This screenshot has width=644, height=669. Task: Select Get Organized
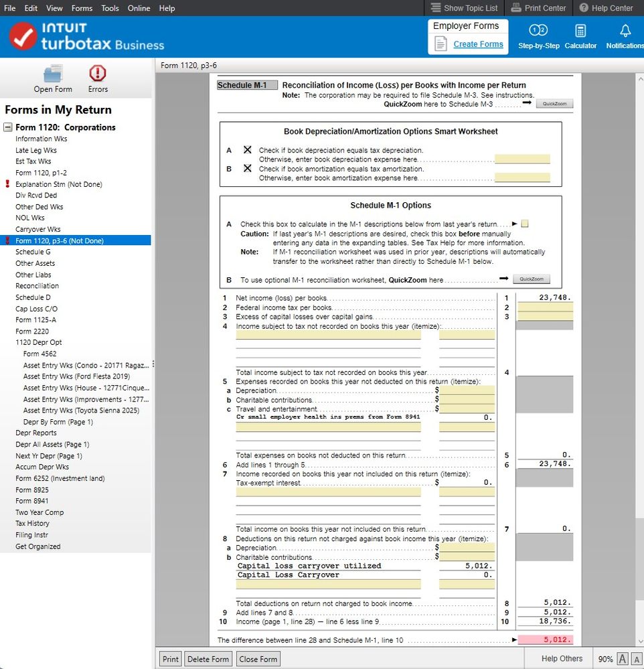tap(38, 546)
